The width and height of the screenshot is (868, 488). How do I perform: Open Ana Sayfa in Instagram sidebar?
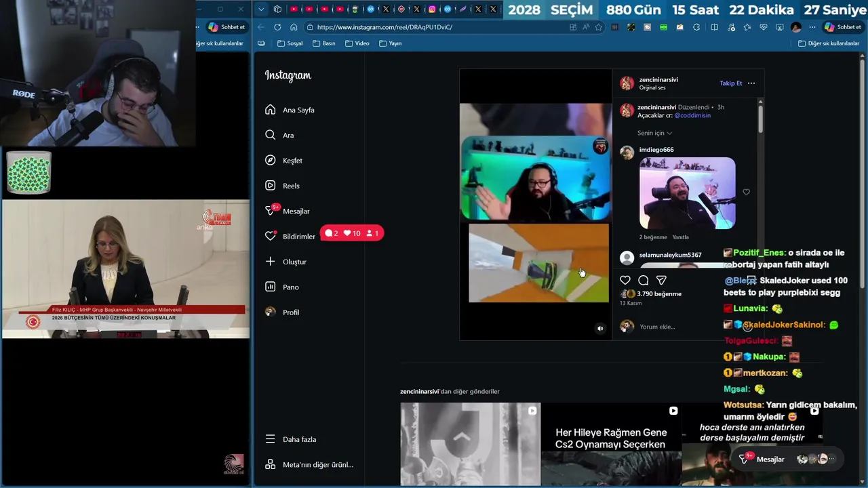(290, 110)
